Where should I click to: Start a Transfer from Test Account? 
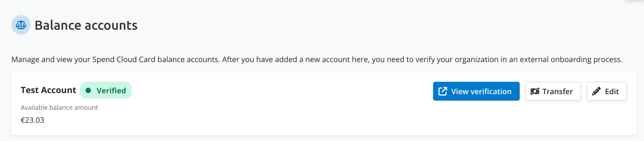click(x=553, y=91)
